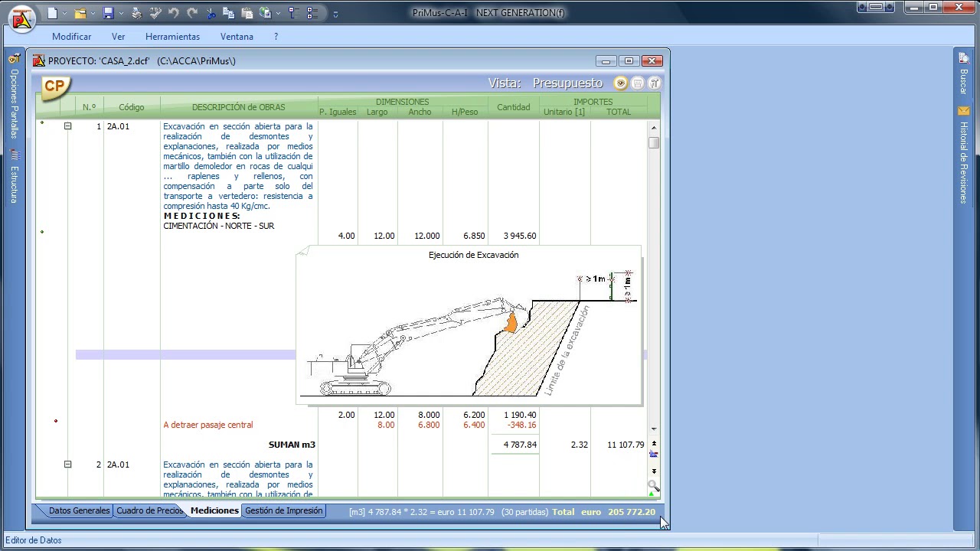Click the collapse tree structure toolbar icon
This screenshot has height=551, width=980.
(x=292, y=13)
